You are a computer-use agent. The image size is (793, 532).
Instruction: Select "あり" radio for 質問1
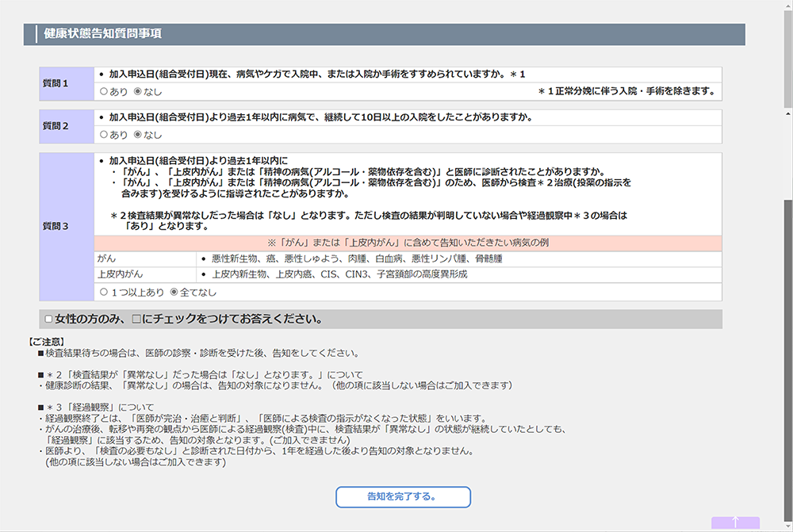coord(103,92)
